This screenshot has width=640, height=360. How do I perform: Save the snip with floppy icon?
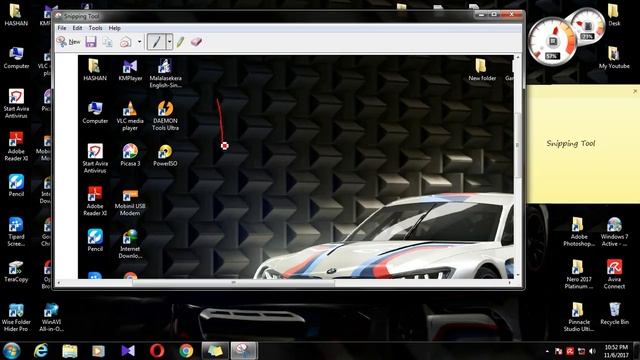tap(91, 42)
